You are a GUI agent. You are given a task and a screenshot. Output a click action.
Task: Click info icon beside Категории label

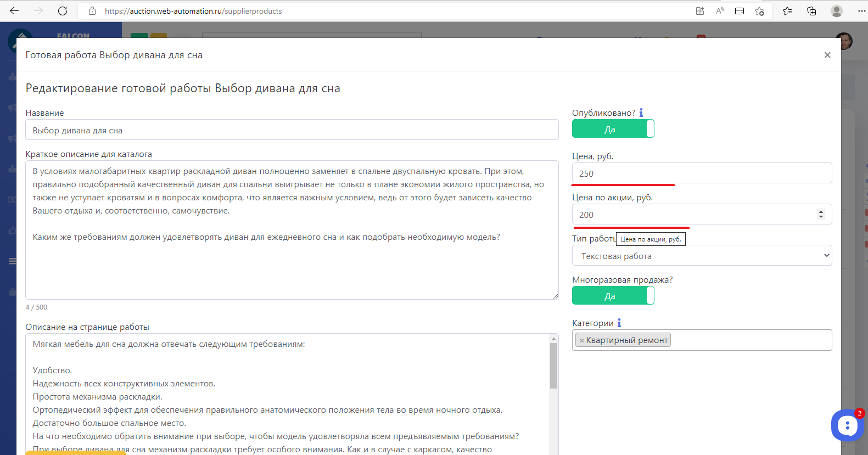(x=619, y=323)
